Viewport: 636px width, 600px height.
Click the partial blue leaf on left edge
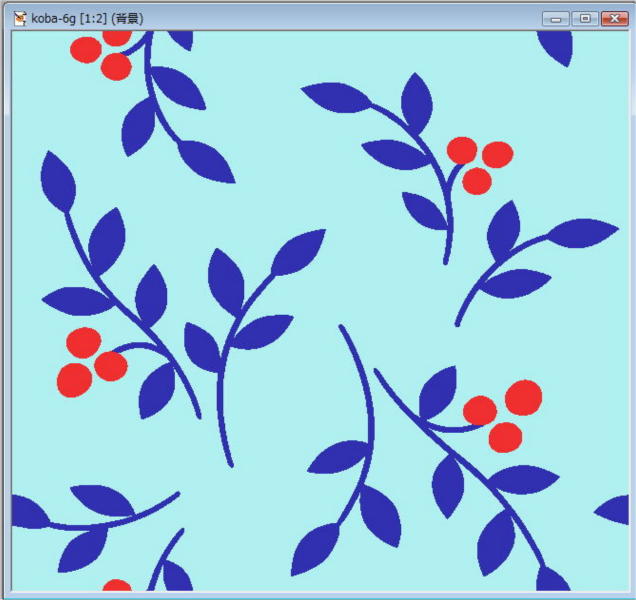(27, 512)
